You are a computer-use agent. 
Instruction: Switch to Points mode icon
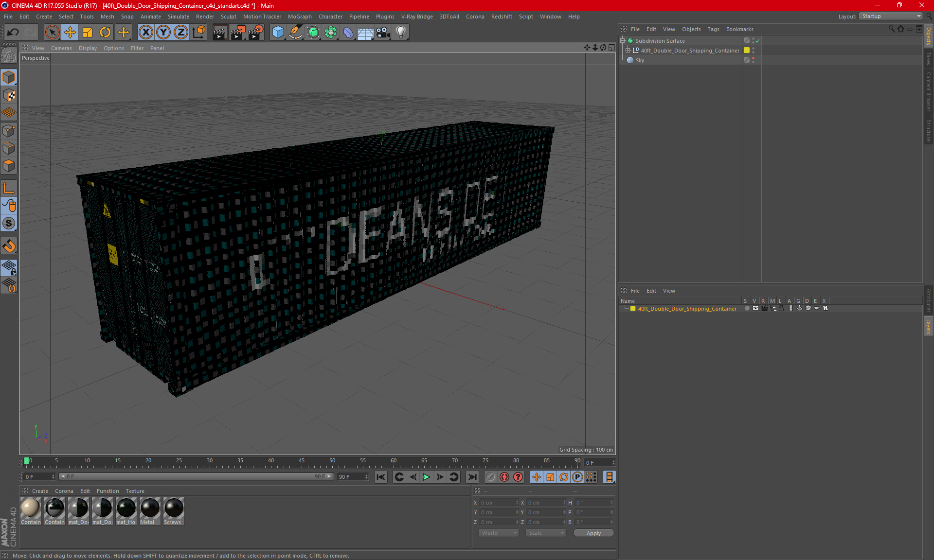click(9, 131)
